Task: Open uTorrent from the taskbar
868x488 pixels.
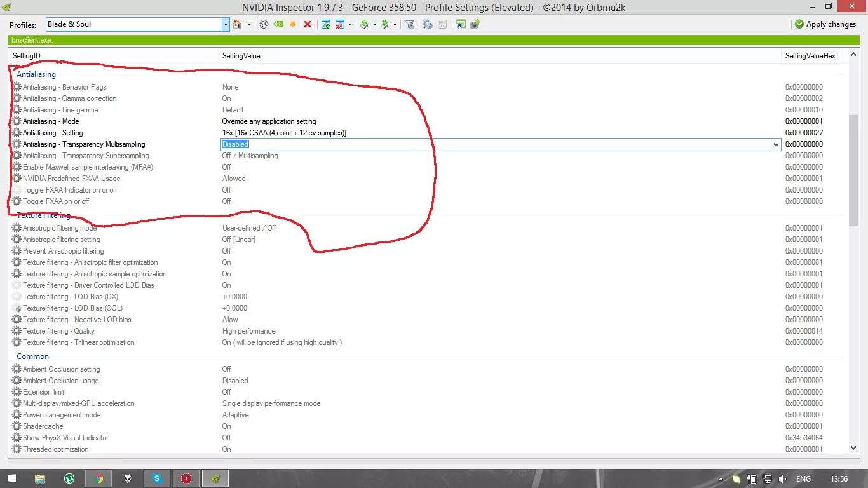Action: (69, 478)
